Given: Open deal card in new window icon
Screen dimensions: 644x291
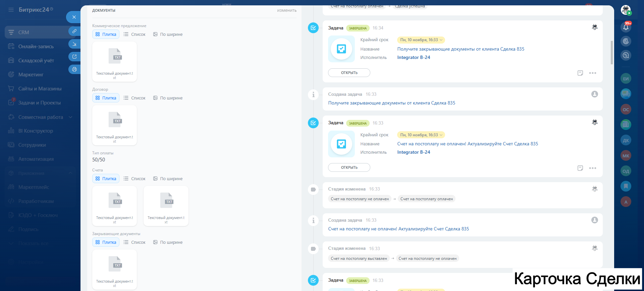Looking at the screenshot, I should 74,57.
